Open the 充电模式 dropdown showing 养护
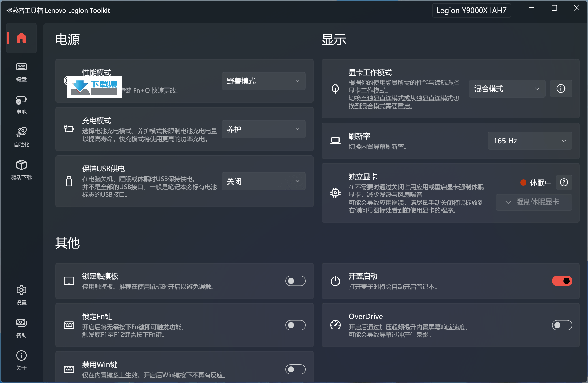 click(263, 129)
